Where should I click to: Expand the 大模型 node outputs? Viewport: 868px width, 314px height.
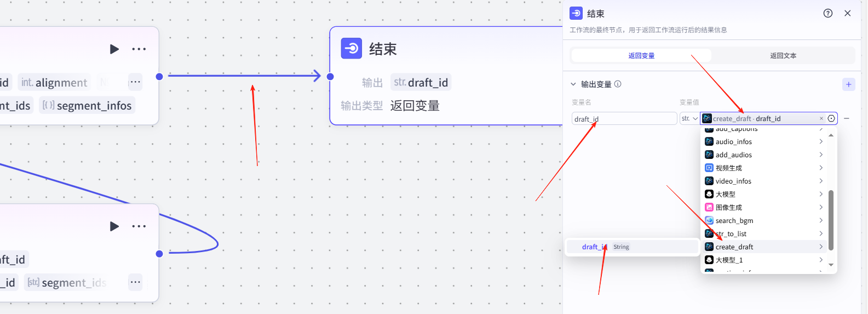[821, 195]
